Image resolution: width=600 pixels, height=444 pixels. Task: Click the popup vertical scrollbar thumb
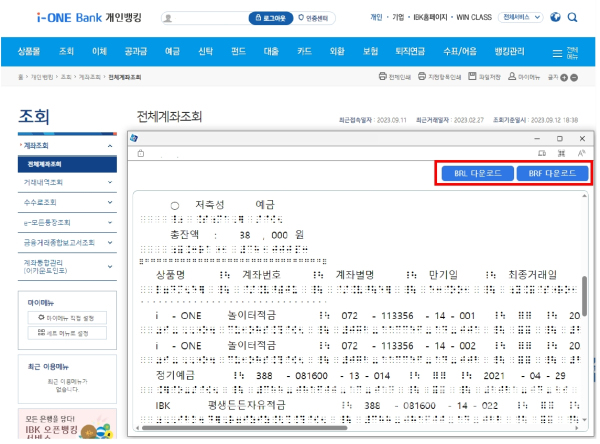tap(584, 296)
